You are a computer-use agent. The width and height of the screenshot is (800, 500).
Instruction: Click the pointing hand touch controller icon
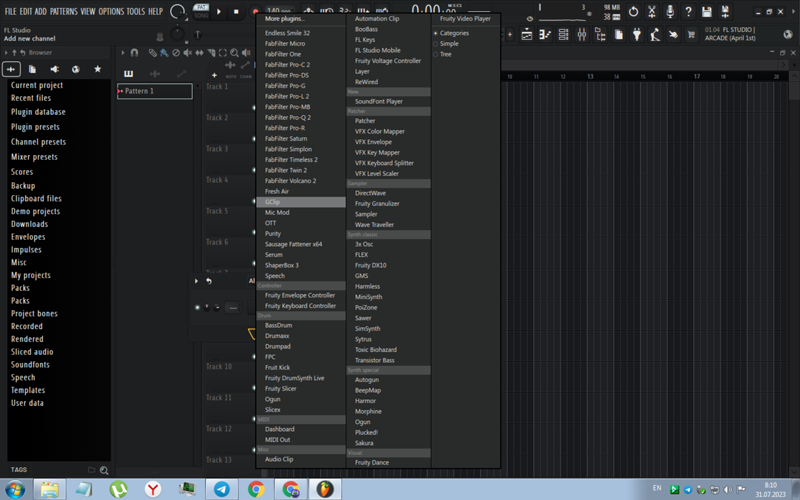coord(673,35)
